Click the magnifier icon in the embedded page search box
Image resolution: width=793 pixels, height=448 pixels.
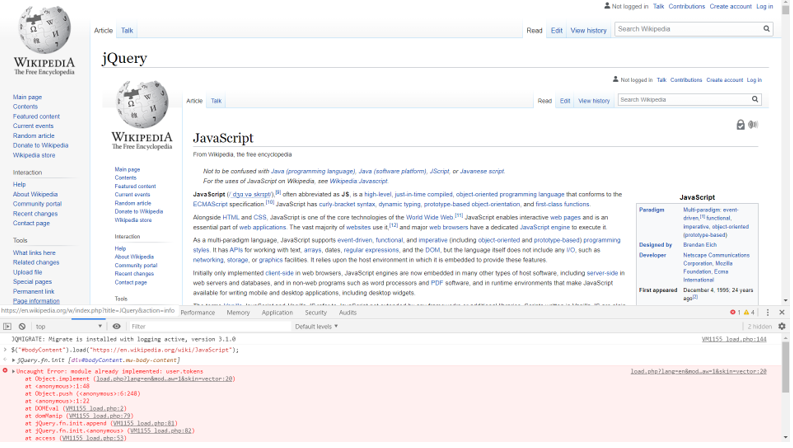(757, 100)
